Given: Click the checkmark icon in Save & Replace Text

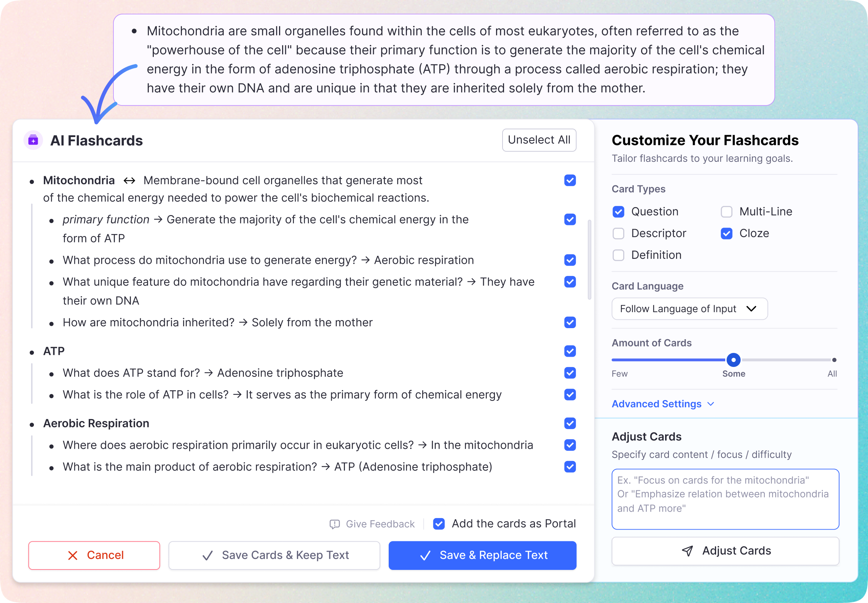Looking at the screenshot, I should (425, 555).
